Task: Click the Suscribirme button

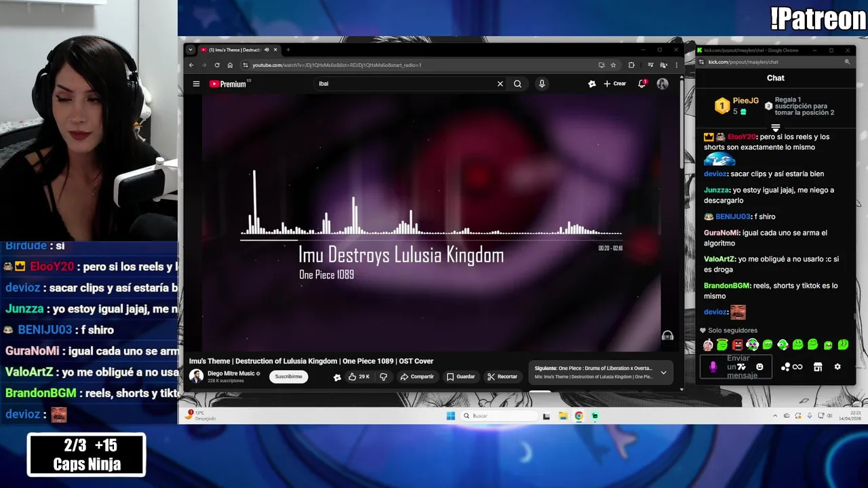Action: (289, 376)
